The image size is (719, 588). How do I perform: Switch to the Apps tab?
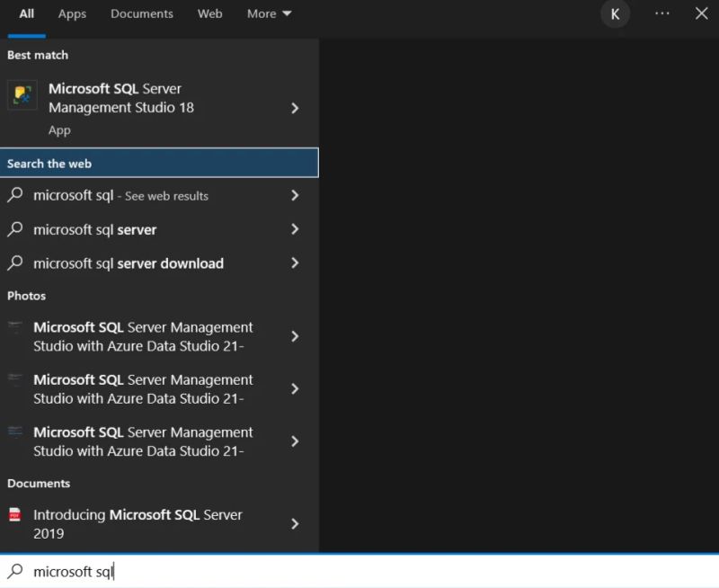point(72,13)
